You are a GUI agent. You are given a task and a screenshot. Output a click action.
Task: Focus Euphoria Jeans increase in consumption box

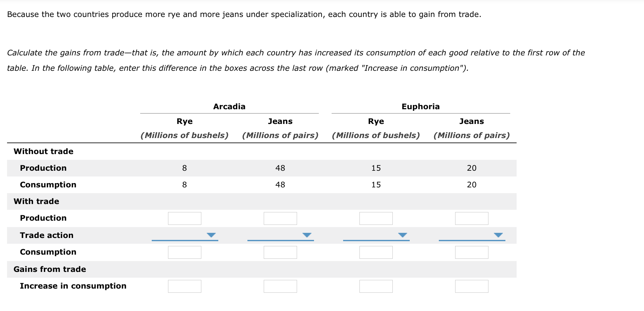(472, 286)
